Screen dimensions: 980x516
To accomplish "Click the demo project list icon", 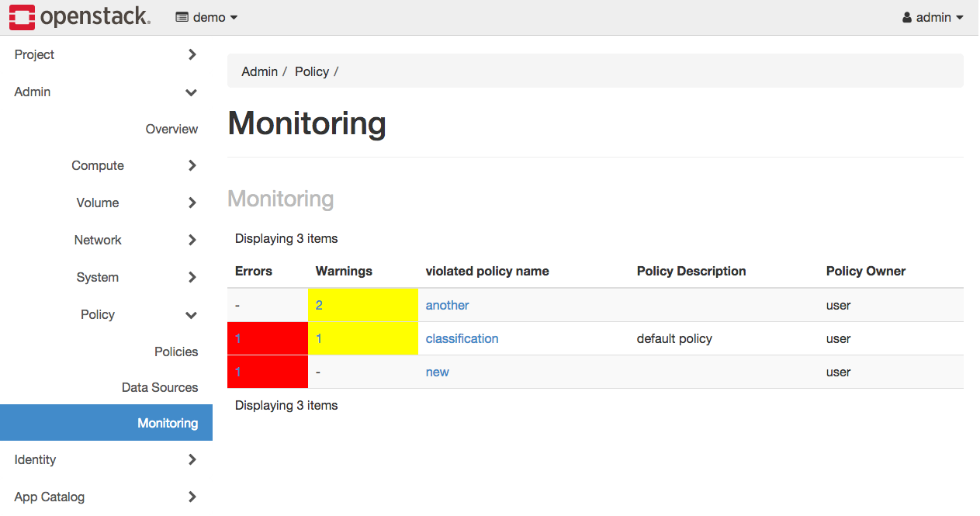I will [182, 17].
